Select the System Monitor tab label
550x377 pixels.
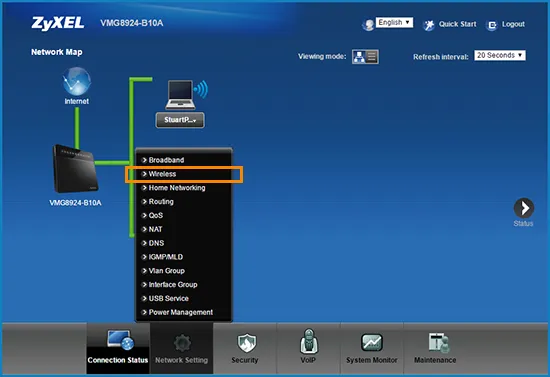pyautogui.click(x=372, y=360)
